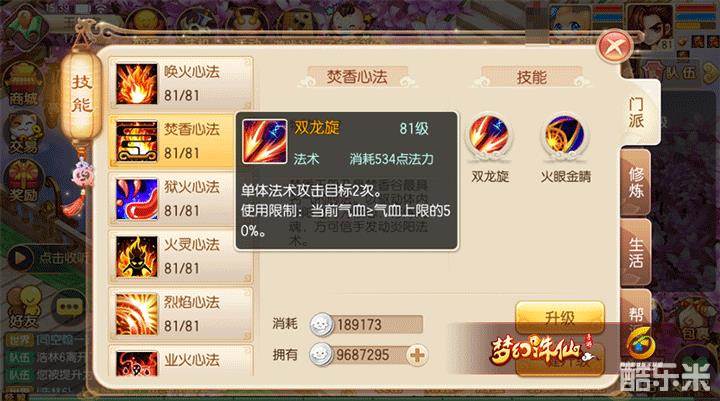Switch to the 生活 tab
This screenshot has height=401, width=720.
636,253
